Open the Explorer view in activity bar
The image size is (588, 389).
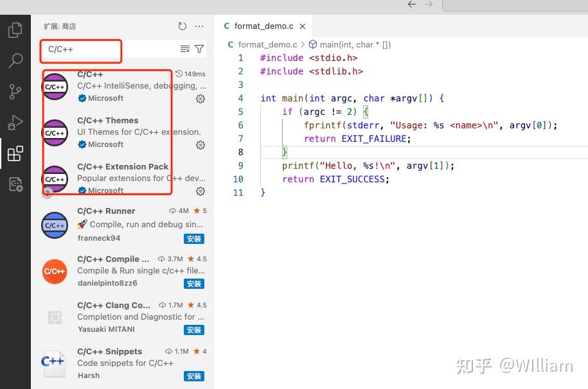(x=15, y=30)
